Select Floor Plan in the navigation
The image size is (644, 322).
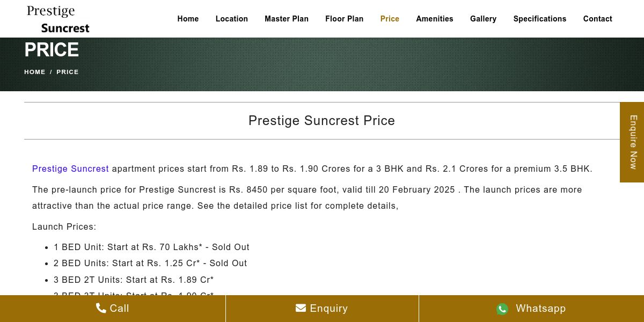pyautogui.click(x=345, y=19)
